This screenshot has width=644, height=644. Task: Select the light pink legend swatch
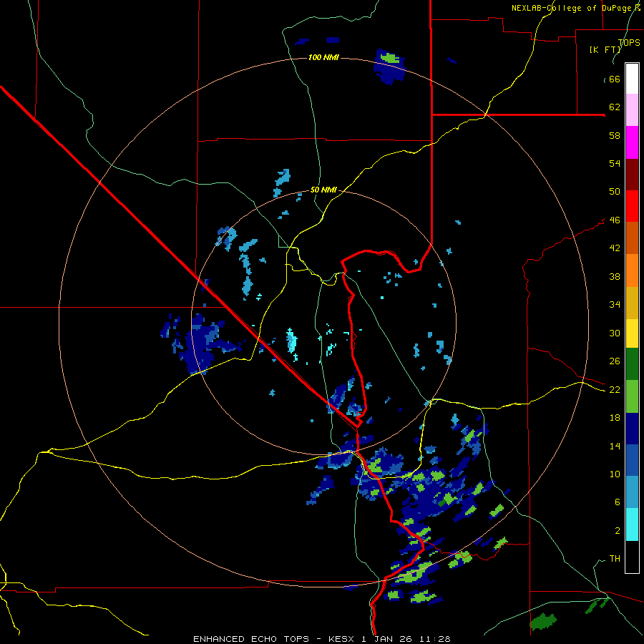[632, 110]
